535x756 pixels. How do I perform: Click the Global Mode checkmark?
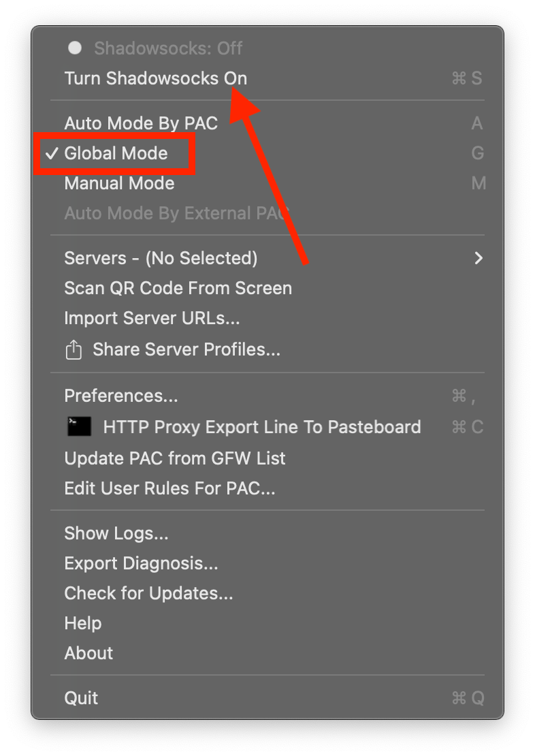coord(51,153)
